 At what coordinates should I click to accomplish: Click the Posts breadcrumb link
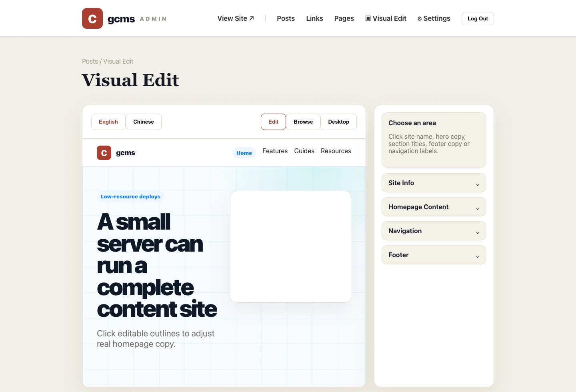click(90, 61)
